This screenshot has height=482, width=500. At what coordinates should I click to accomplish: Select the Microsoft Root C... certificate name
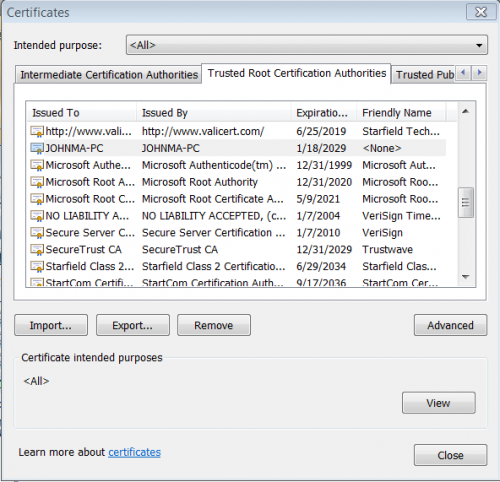90,199
